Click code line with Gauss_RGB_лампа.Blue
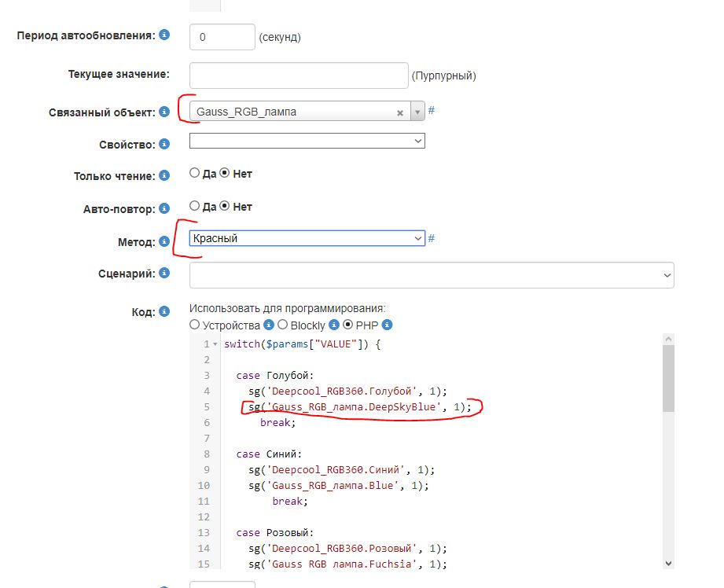Screen dimensions: 724x588 [x=339, y=486]
